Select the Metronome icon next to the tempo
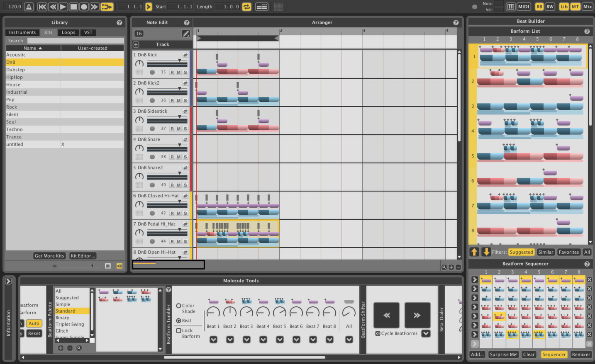Viewport: 595px width, 364px height. pyautogui.click(x=28, y=6)
